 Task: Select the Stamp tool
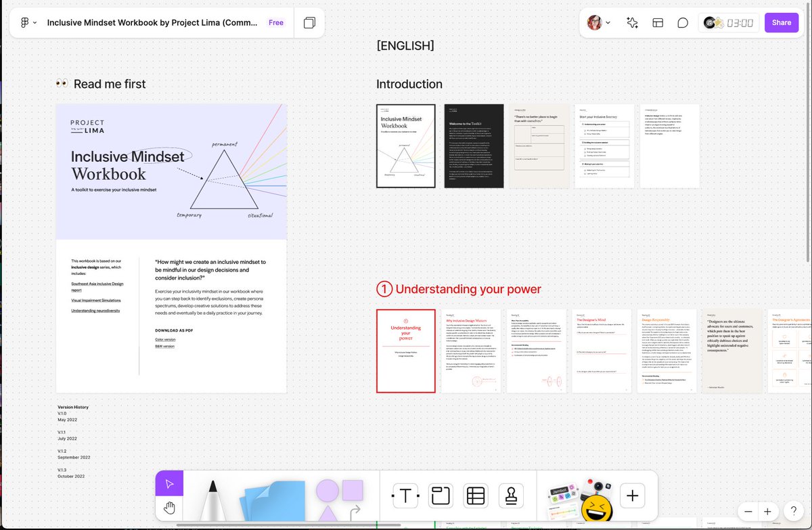(511, 496)
